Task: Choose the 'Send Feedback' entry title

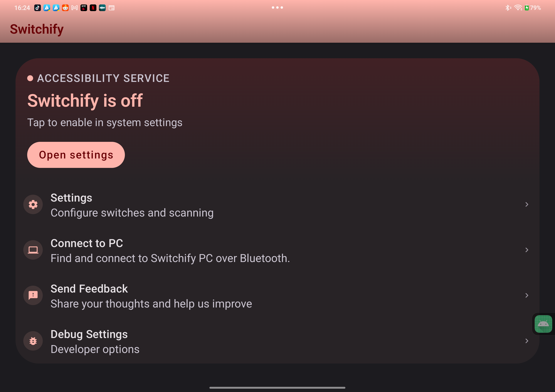Action: coord(89,289)
